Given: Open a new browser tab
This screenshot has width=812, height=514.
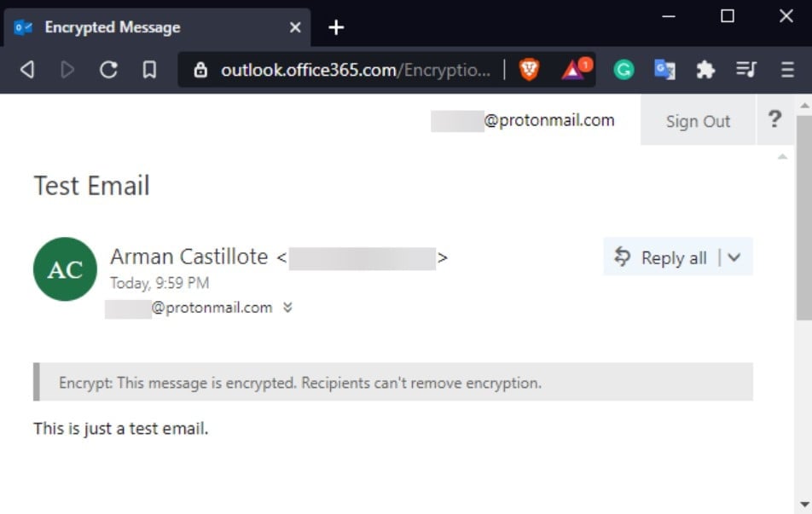Looking at the screenshot, I should point(336,27).
